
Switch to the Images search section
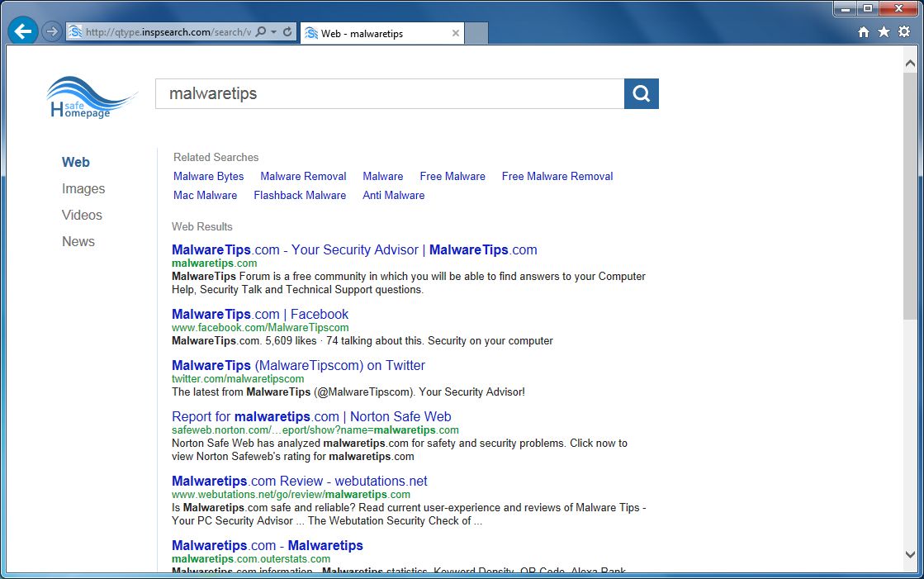[x=83, y=188]
